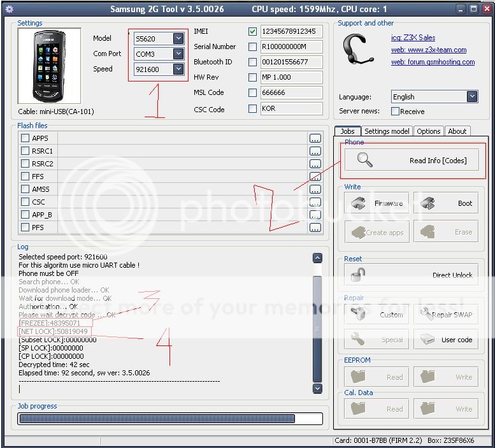The height and width of the screenshot is (448, 495).
Task: Click the Boot write button
Action: 447,203
